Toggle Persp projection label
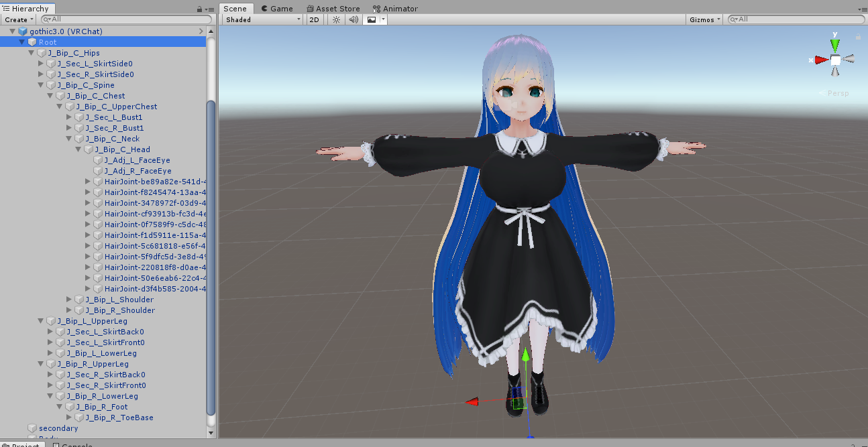The image size is (868, 447). [834, 93]
